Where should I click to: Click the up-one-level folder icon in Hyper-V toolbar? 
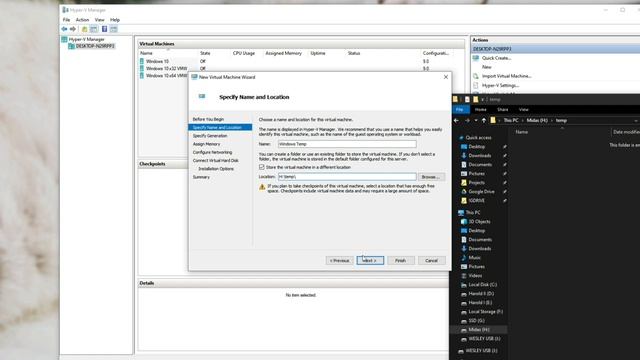tap(84, 29)
